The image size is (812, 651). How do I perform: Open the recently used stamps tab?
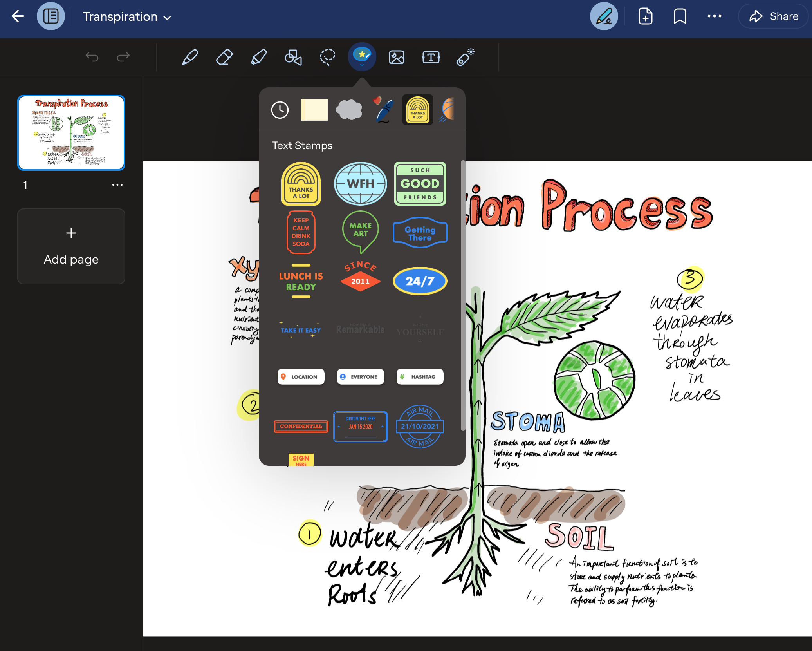tap(280, 109)
